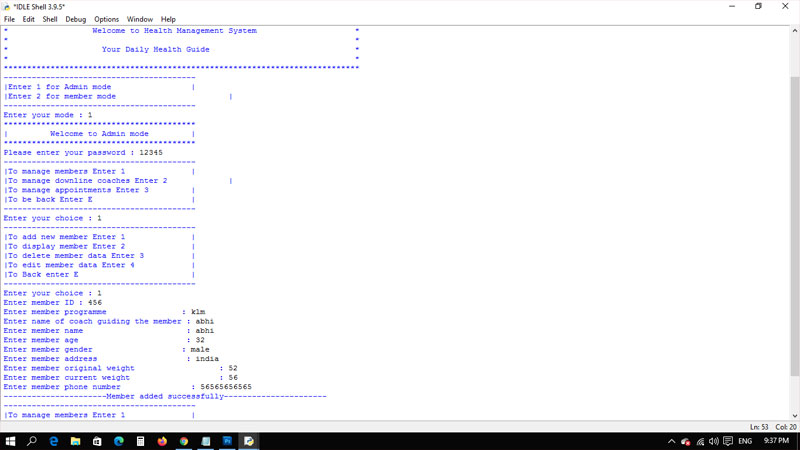
Task: Click the member address value 'india'
Action: [x=207, y=359]
